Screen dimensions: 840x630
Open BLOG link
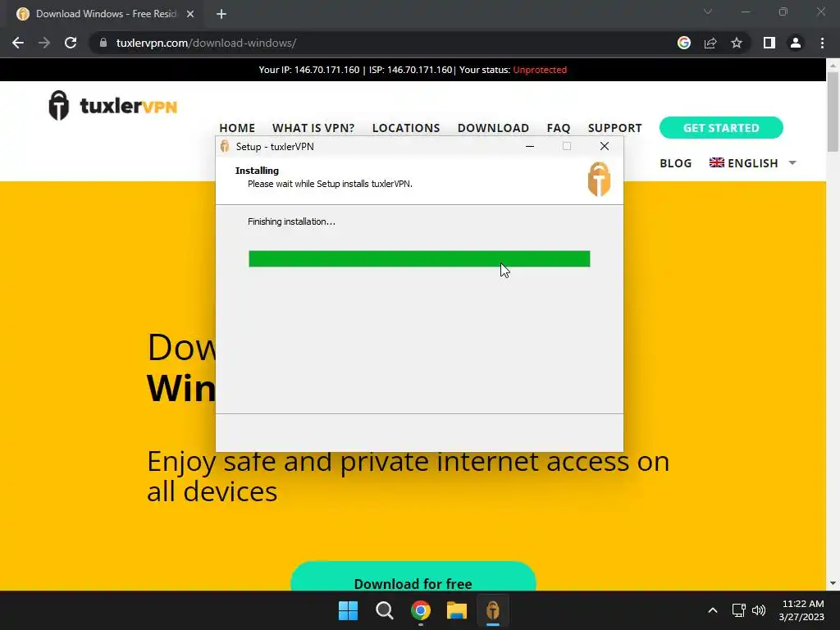pos(676,163)
